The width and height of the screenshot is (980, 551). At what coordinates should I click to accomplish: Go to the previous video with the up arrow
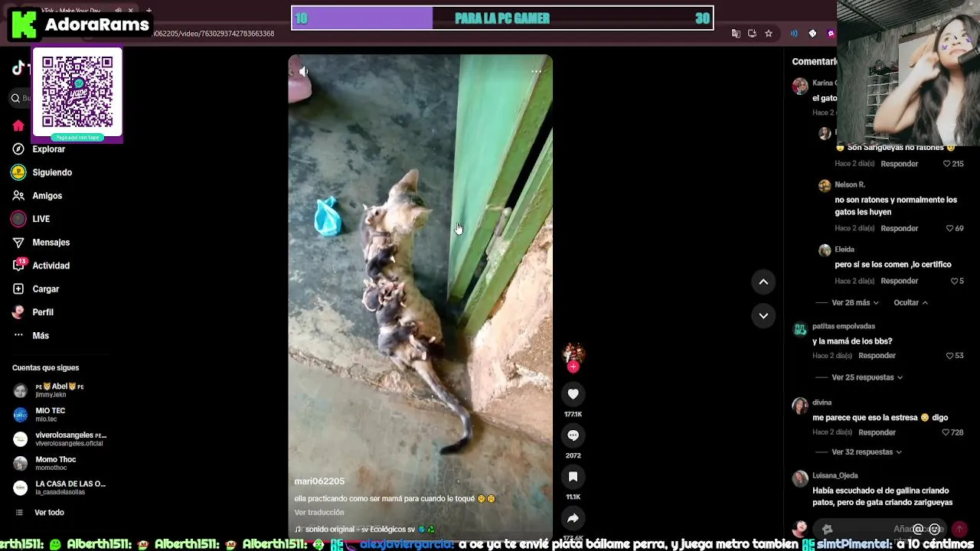tap(763, 282)
